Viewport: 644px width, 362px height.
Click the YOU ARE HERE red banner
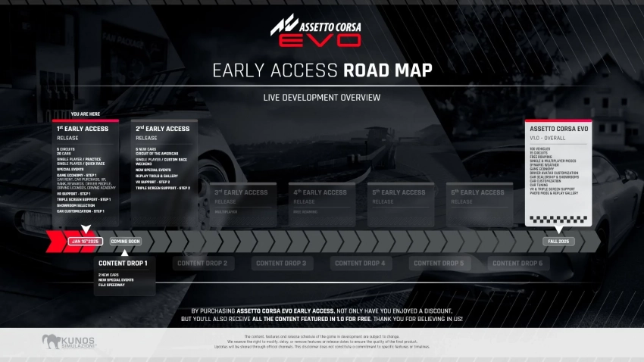86,115
